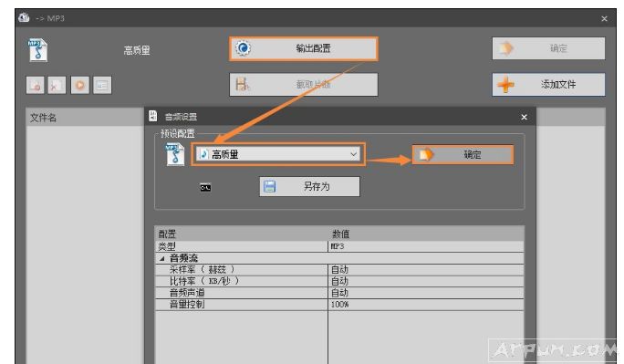The height and width of the screenshot is (364, 624).
Task: Click the MP3 icon inside 预设配置 group
Action: [x=175, y=154]
